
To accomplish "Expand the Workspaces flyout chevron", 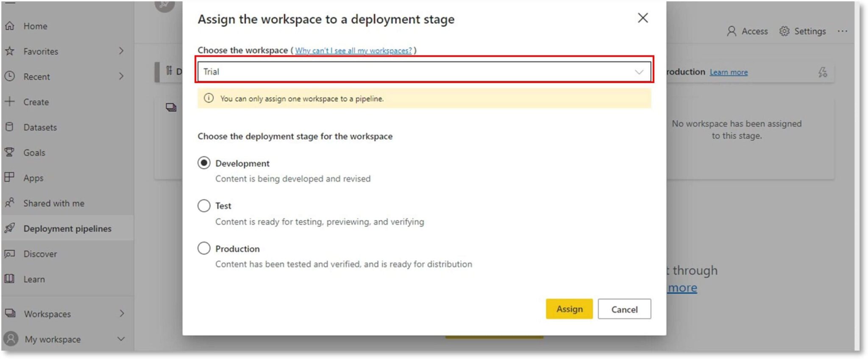I will pos(122,314).
